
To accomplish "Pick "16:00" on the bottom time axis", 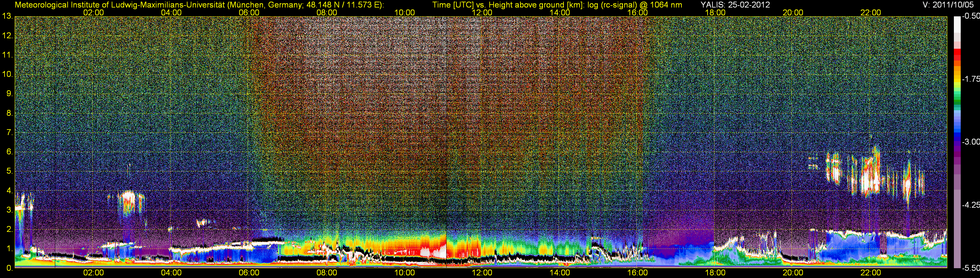I will pos(638,273).
